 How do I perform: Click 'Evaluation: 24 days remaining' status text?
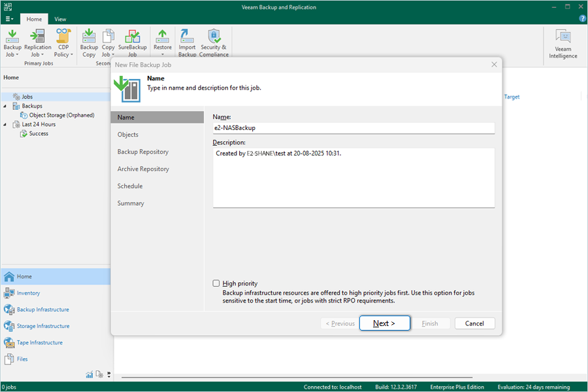click(534, 387)
